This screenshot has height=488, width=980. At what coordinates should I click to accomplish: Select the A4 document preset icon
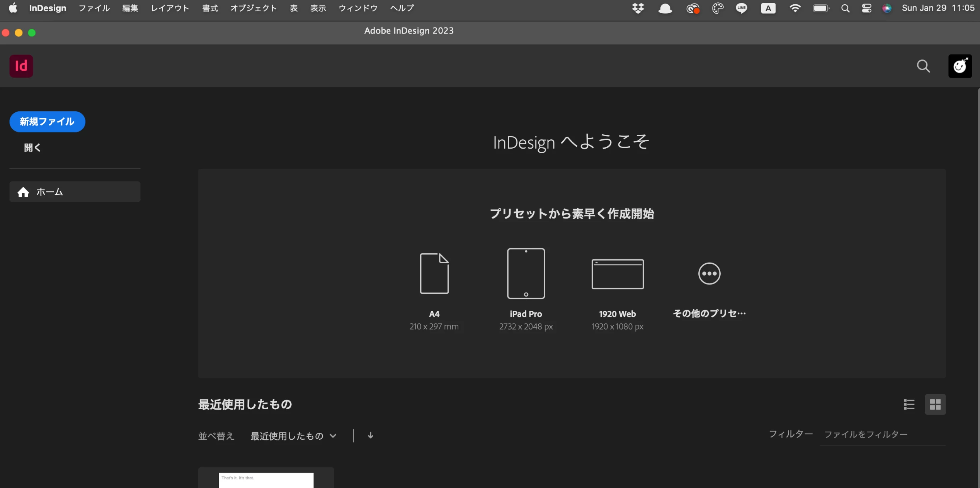(x=434, y=273)
